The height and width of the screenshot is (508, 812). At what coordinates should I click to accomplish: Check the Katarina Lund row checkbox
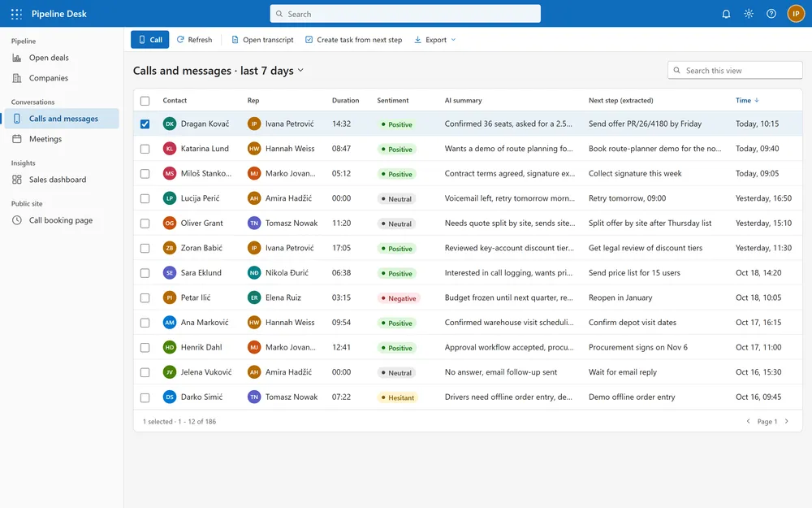(x=145, y=149)
